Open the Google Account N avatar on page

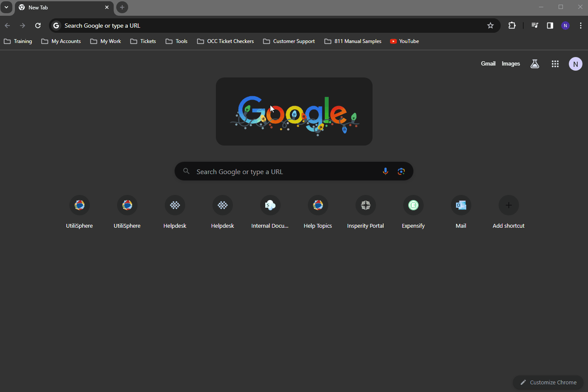(576, 64)
